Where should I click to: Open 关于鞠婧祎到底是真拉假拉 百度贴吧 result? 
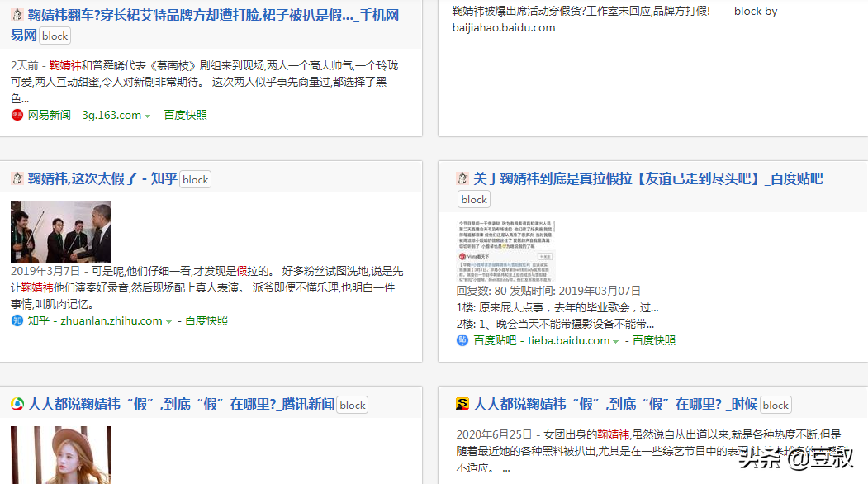coord(648,179)
